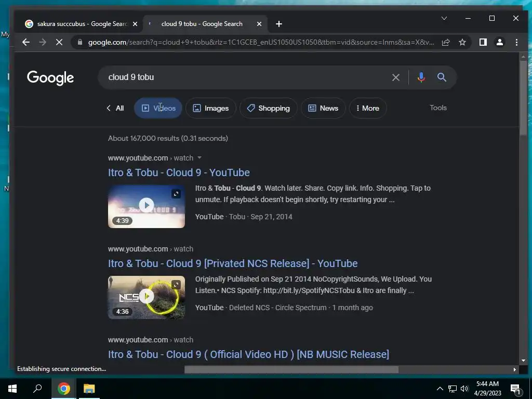
Task: Play the 4:36 NCS video thumbnail
Action: click(147, 297)
